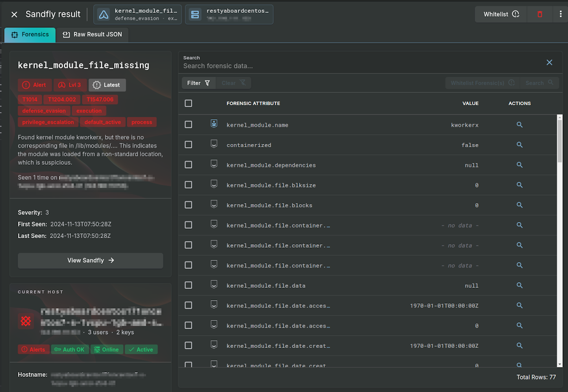Switch to the Raw Result JSON tab
This screenshot has width=568, height=392.
[x=93, y=34]
